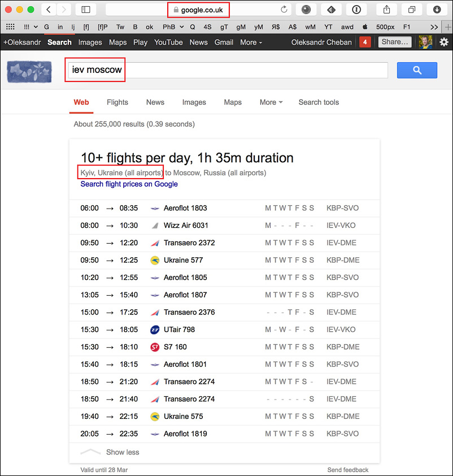Open Images in the black Google bar
This screenshot has width=453, height=476.
coord(90,42)
